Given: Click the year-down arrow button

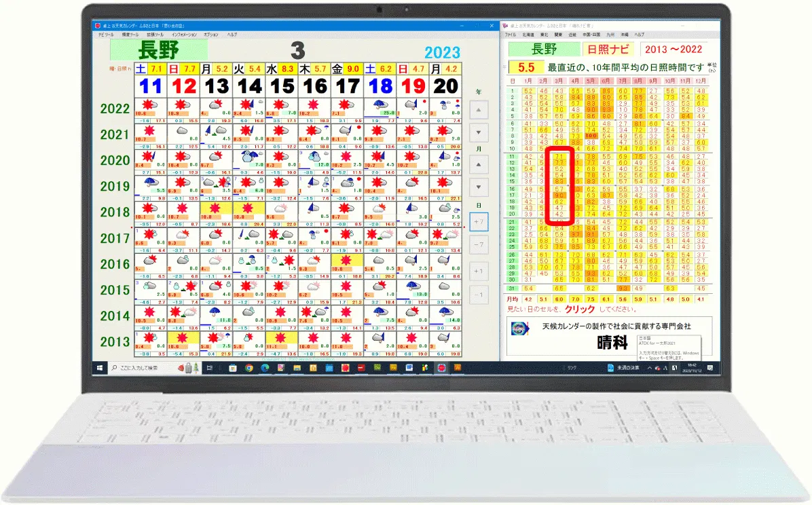Looking at the screenshot, I should (478, 132).
